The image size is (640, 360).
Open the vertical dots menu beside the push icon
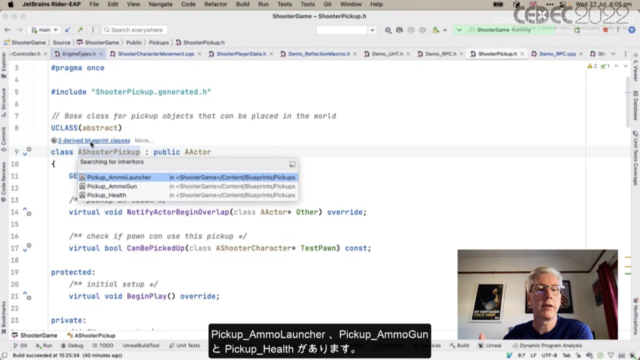[93, 30]
